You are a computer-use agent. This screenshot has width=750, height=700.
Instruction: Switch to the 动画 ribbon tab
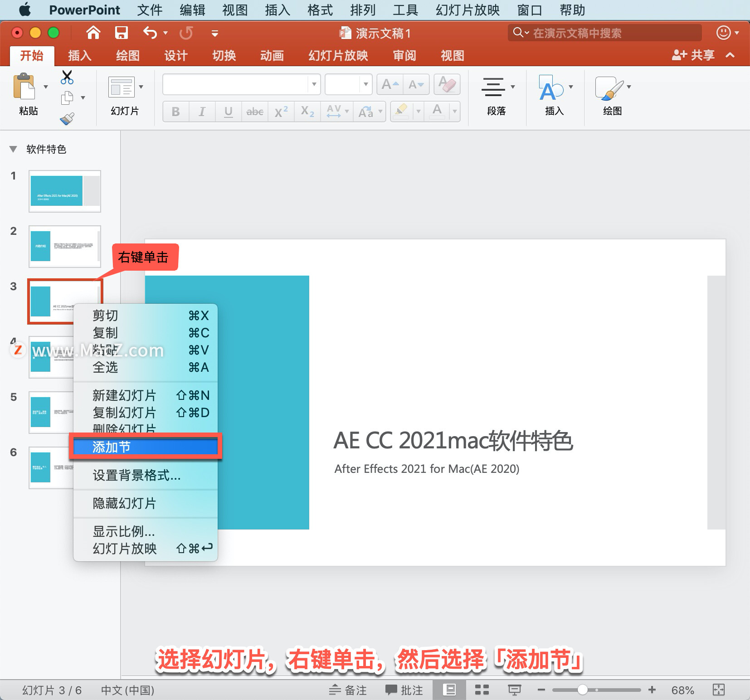[x=272, y=56]
